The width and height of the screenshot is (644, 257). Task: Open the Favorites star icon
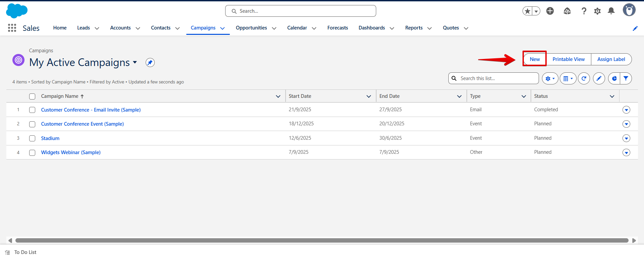[x=528, y=11]
